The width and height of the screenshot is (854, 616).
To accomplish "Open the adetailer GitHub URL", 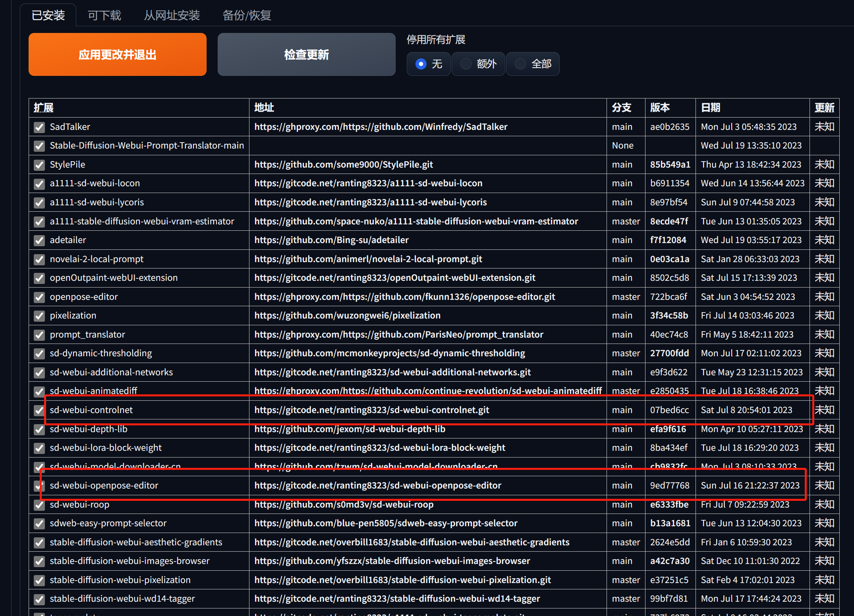I will pos(331,240).
